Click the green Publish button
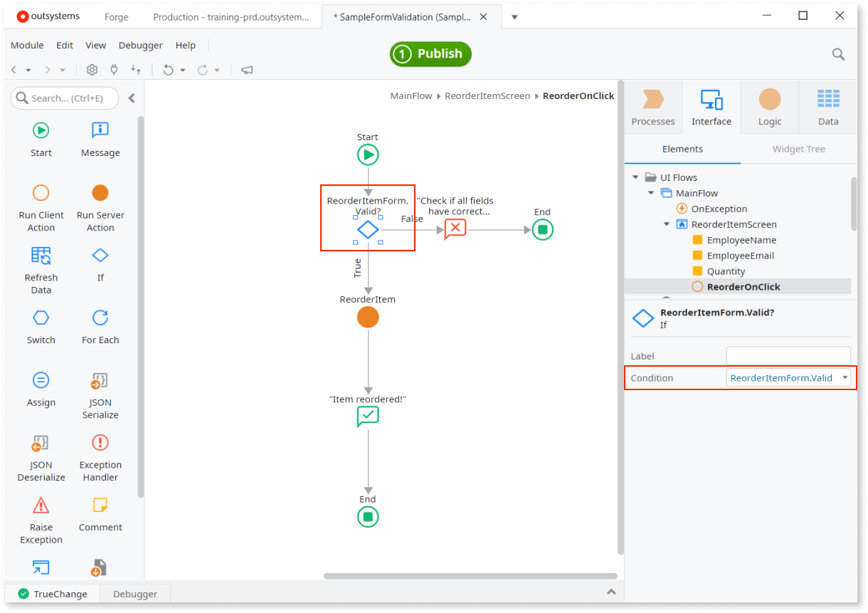This screenshot has width=868, height=613. tap(430, 54)
